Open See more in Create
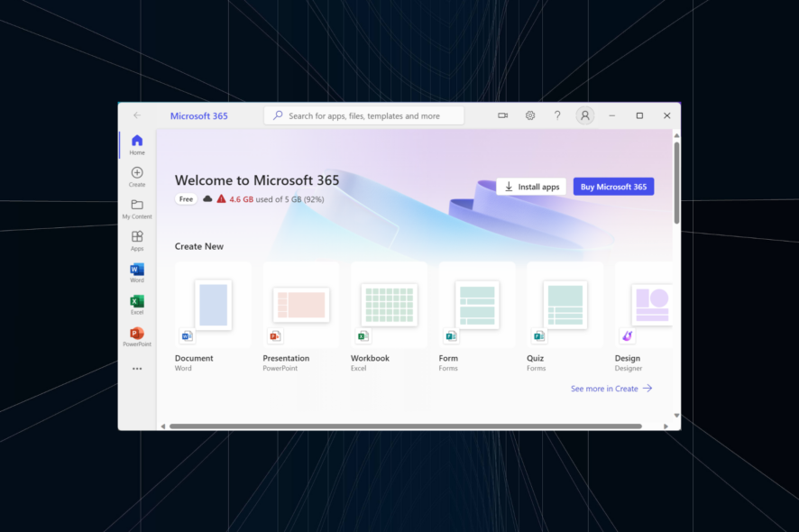Image resolution: width=799 pixels, height=532 pixels. [x=611, y=389]
